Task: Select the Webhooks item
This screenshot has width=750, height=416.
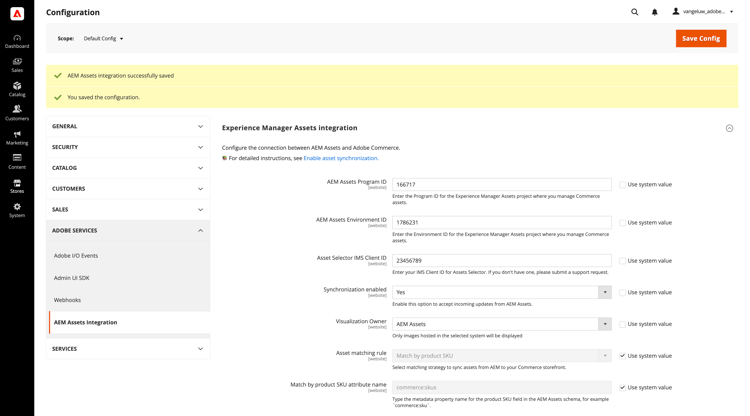Action: 67,300
